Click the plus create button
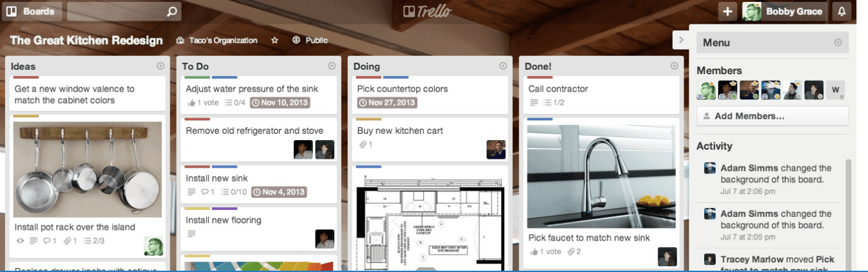 click(x=727, y=12)
